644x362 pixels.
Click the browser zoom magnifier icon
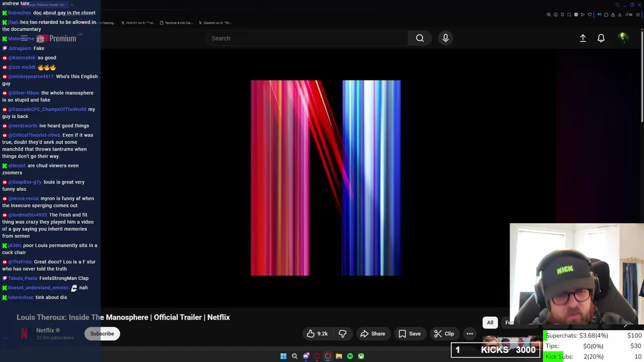548,15
